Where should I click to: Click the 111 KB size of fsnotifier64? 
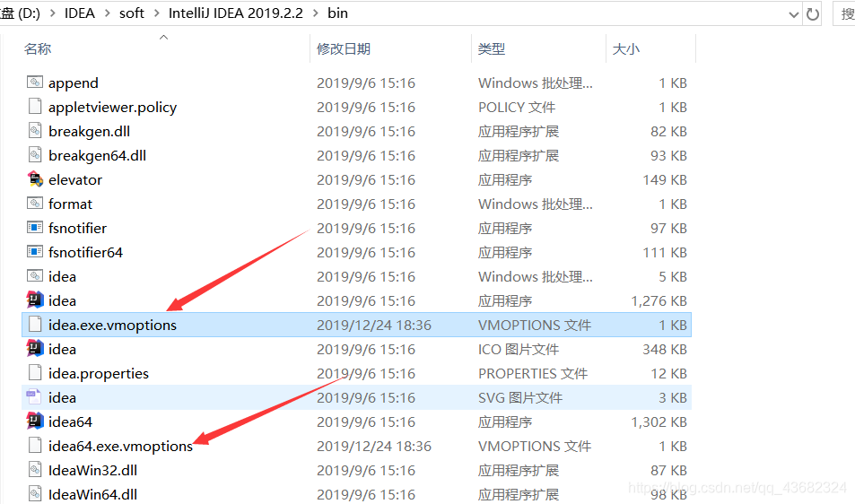[665, 252]
